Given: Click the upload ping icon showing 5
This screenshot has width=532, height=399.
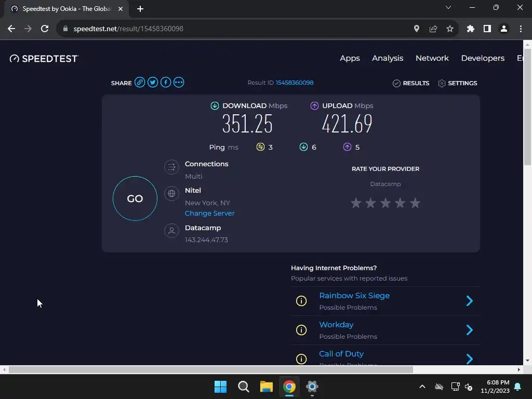Looking at the screenshot, I should click(x=347, y=147).
